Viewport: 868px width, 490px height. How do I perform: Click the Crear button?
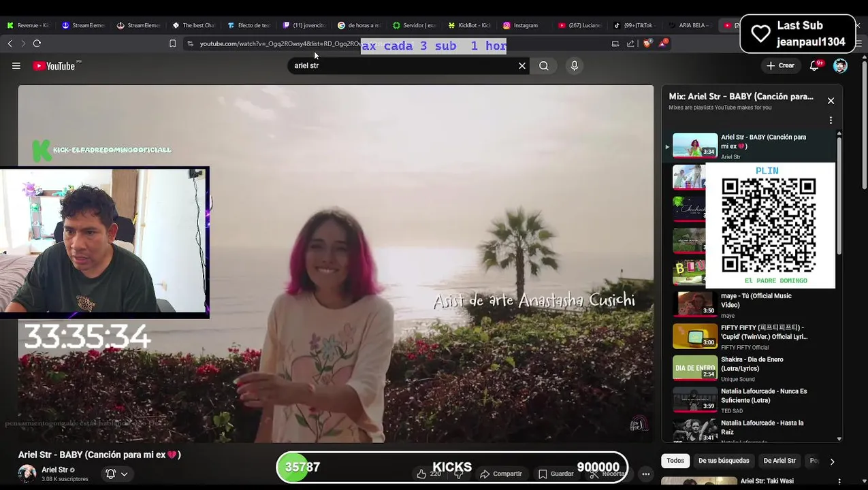coord(780,66)
